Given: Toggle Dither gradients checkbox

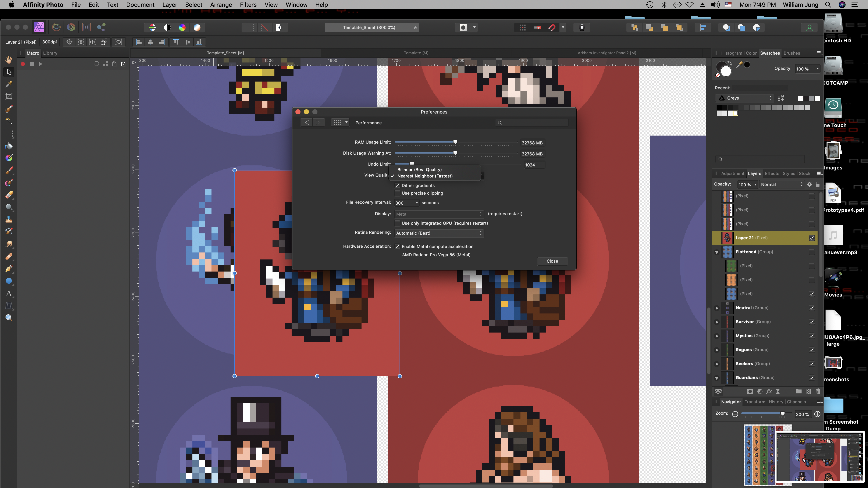Looking at the screenshot, I should coord(397,186).
